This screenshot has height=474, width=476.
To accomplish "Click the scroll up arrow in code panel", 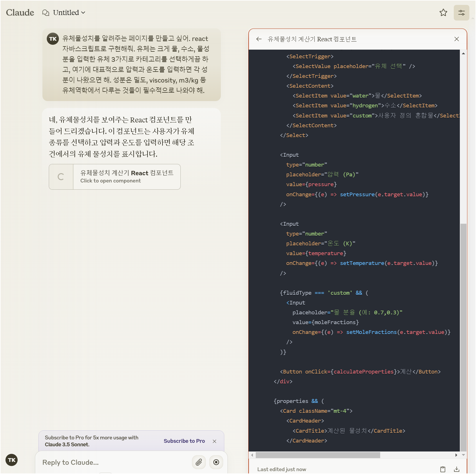I will (x=463, y=53).
